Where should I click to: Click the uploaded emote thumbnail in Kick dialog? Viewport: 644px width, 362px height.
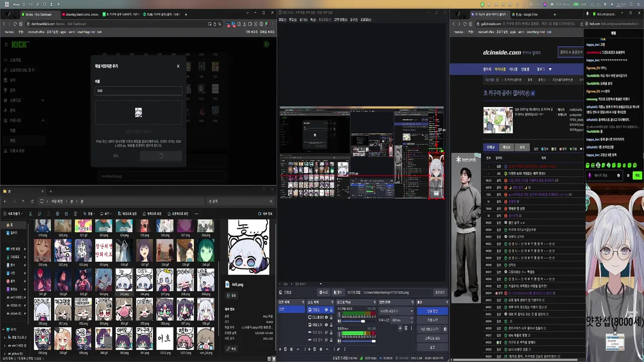click(x=138, y=112)
